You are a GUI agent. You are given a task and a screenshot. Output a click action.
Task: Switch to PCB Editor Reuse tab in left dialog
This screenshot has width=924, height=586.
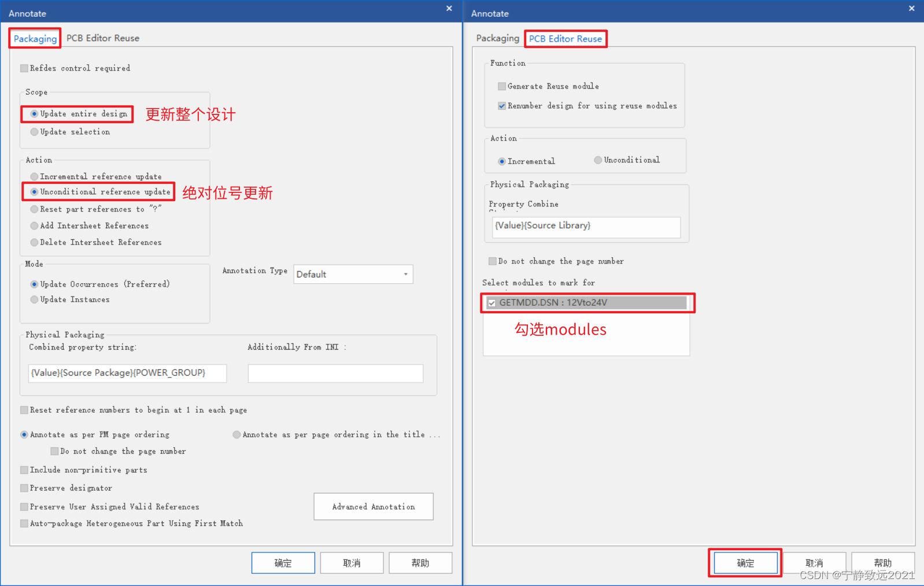click(102, 38)
